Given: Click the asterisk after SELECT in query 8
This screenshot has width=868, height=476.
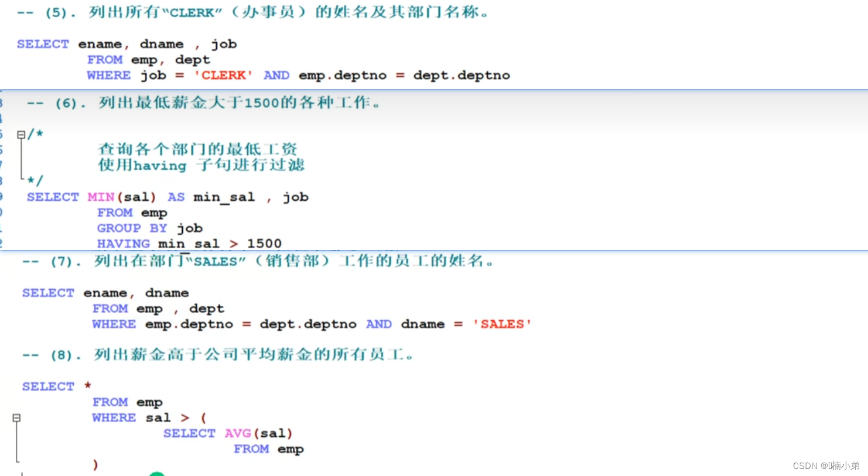Looking at the screenshot, I should [x=88, y=386].
